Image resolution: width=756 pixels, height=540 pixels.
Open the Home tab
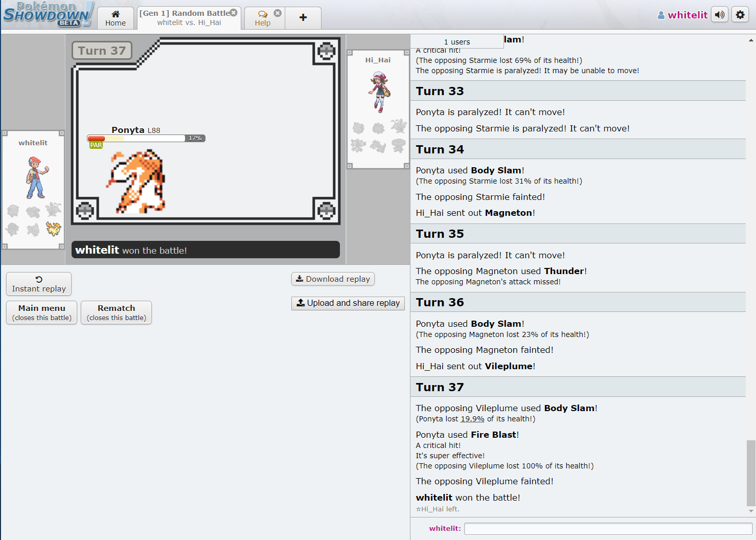click(116, 18)
